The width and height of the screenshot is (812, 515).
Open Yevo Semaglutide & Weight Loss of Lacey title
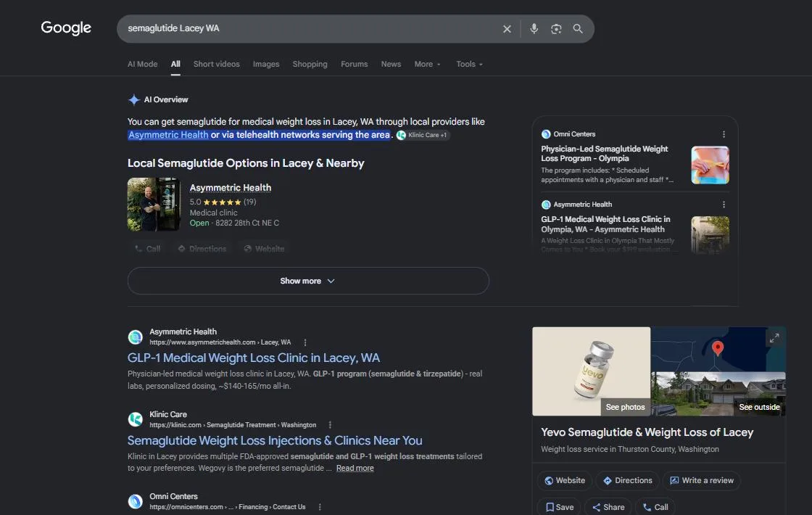tap(647, 432)
